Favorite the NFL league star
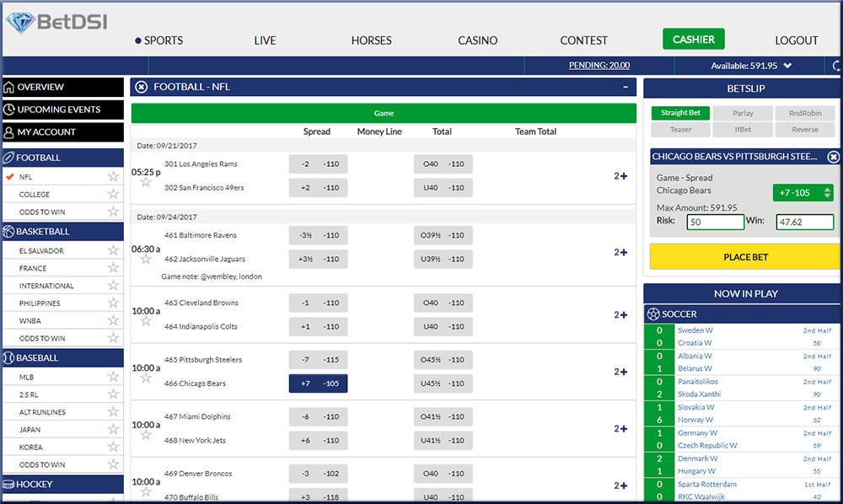 tap(113, 176)
